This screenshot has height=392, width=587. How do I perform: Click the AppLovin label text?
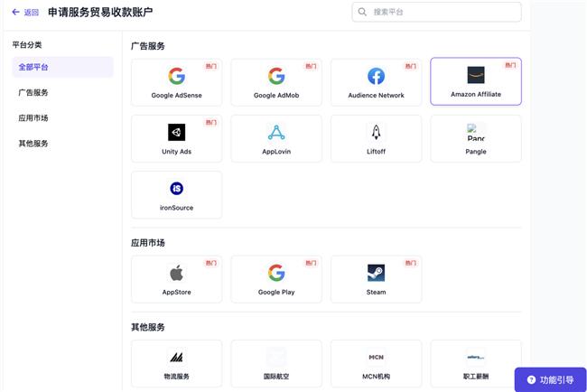point(276,152)
